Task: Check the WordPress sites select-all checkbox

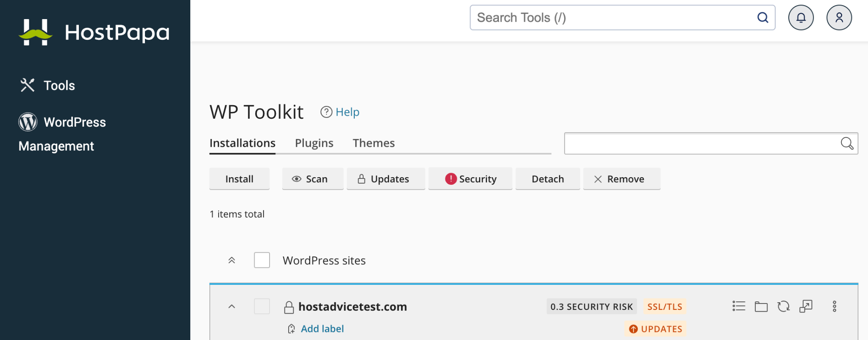Action: pyautogui.click(x=262, y=260)
